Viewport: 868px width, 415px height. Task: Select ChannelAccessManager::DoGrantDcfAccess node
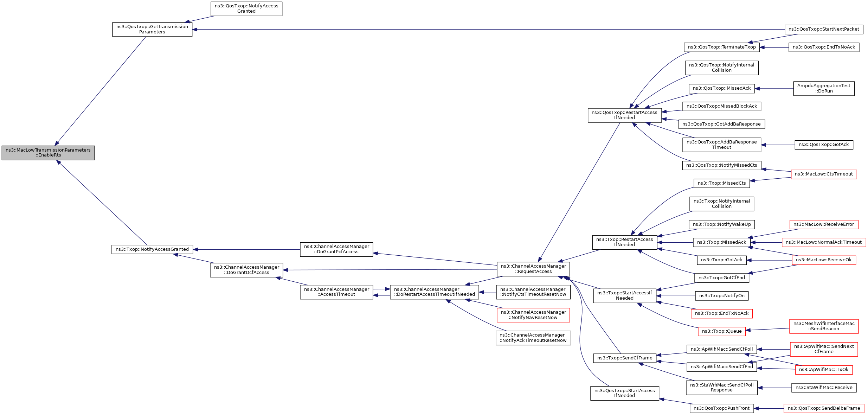coord(246,270)
